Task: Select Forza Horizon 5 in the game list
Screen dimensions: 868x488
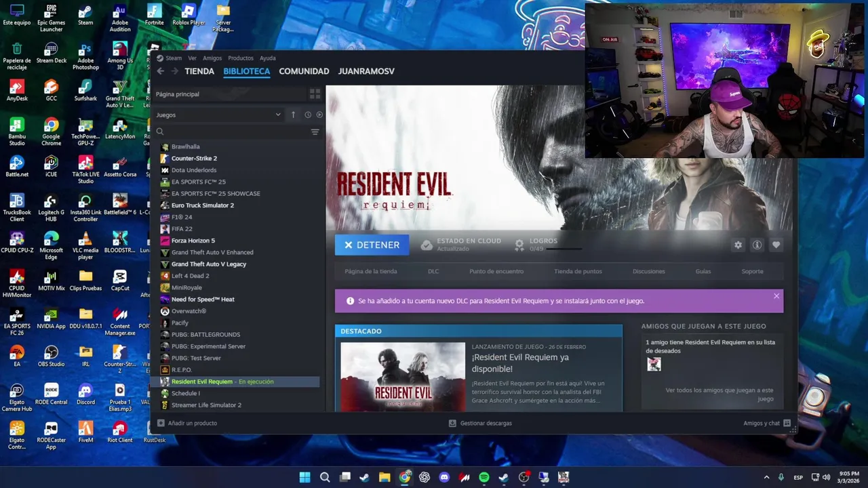Action: click(x=193, y=241)
